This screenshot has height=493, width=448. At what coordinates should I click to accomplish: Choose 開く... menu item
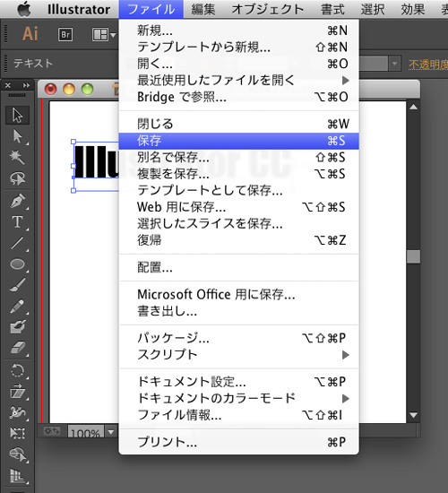238,64
